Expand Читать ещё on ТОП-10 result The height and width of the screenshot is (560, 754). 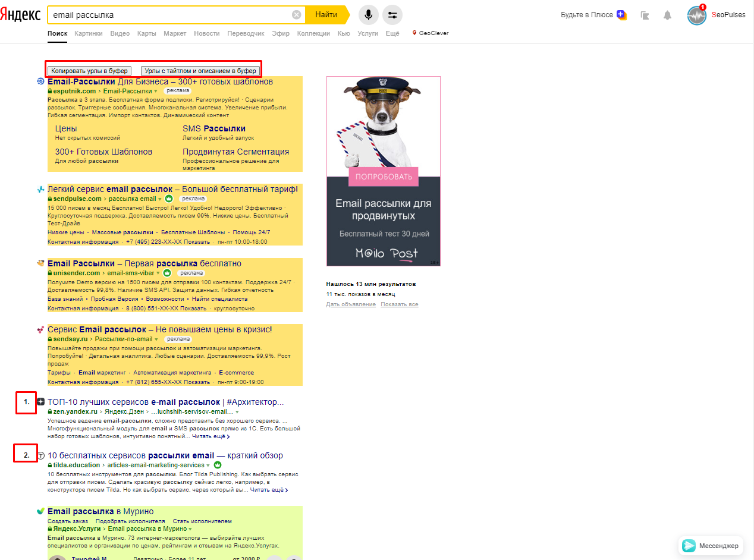pos(211,436)
